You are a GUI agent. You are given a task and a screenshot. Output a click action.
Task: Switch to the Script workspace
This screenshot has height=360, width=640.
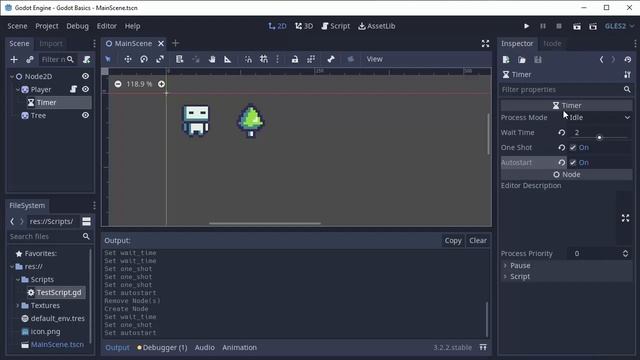(x=336, y=26)
